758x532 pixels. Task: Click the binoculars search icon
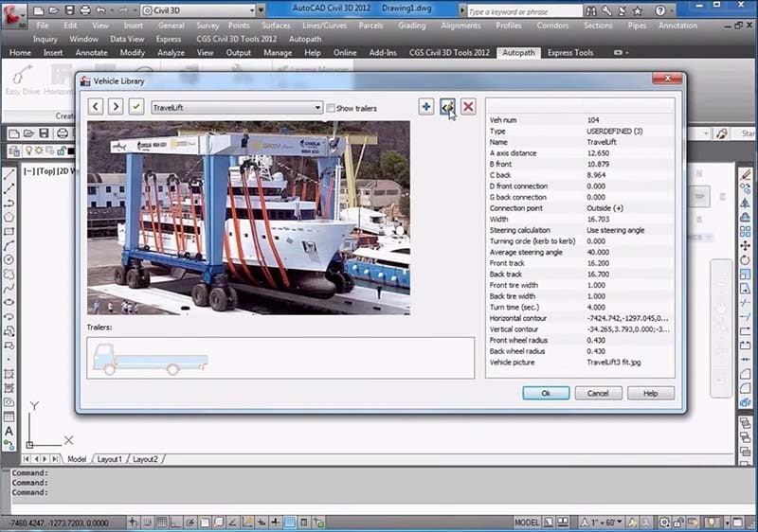pos(590,10)
